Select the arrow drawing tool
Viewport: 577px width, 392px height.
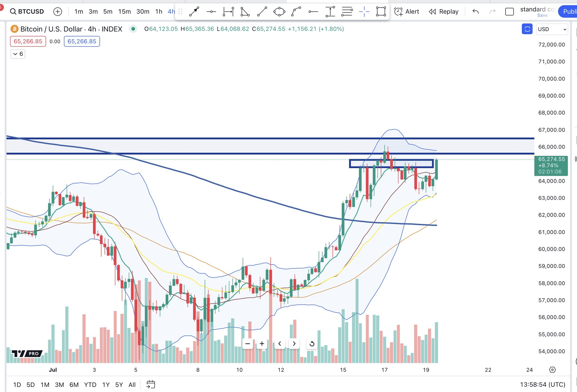pyautogui.click(x=194, y=12)
